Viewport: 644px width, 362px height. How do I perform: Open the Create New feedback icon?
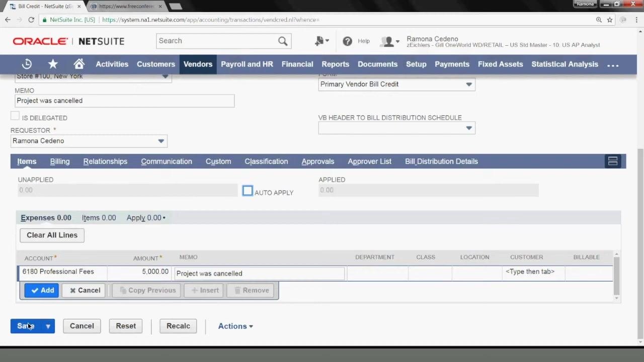321,41
